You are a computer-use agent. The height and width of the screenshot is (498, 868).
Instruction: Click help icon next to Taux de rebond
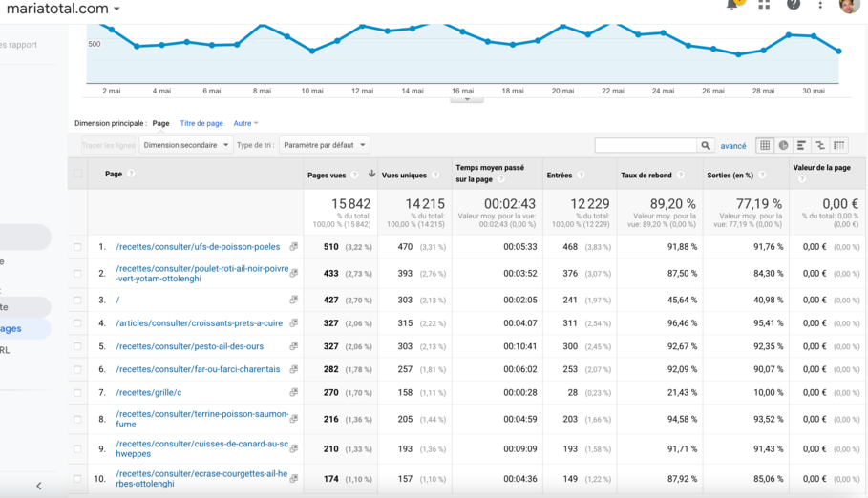click(x=681, y=175)
